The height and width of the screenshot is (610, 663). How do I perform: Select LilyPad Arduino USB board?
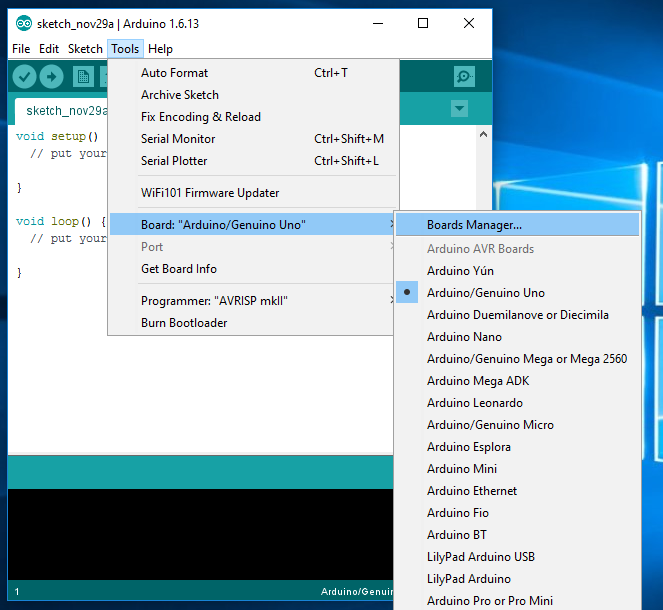click(x=517, y=556)
